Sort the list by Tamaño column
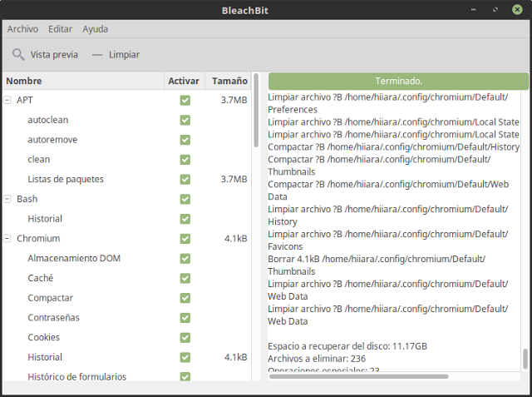This screenshot has width=532, height=397. (229, 82)
